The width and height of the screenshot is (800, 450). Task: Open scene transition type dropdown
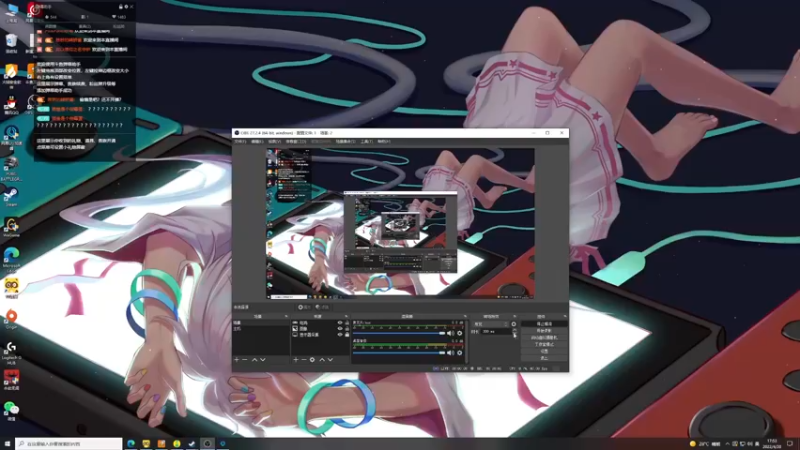(x=490, y=324)
